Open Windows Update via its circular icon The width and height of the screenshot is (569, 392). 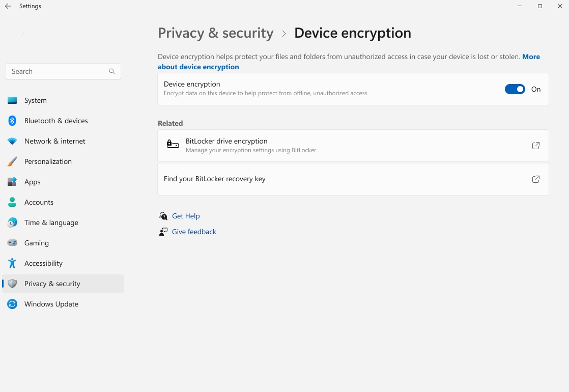(x=12, y=304)
